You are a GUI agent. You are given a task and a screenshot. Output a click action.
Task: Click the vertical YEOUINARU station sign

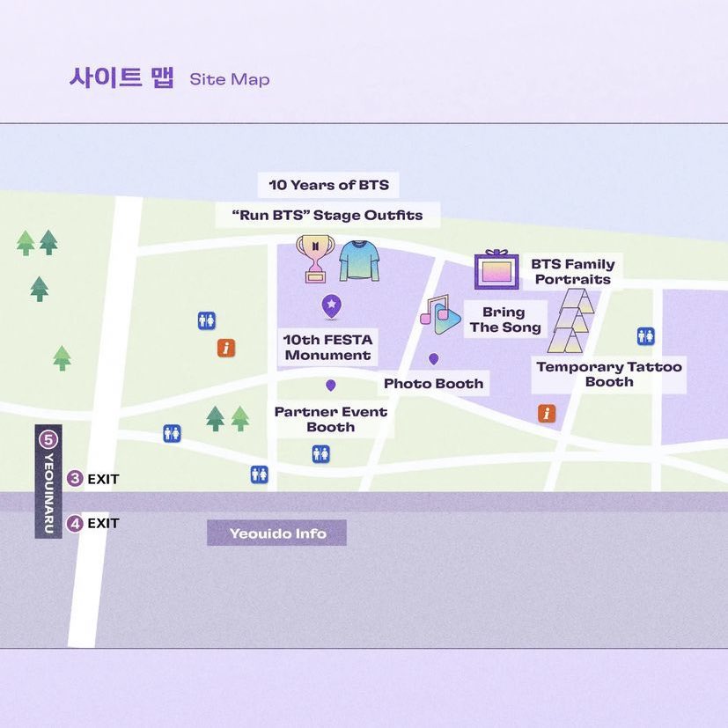tap(48, 482)
